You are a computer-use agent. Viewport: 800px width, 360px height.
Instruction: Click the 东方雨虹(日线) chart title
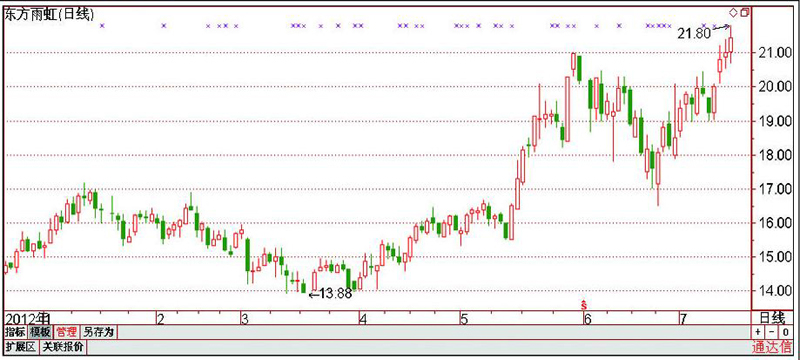pos(49,15)
